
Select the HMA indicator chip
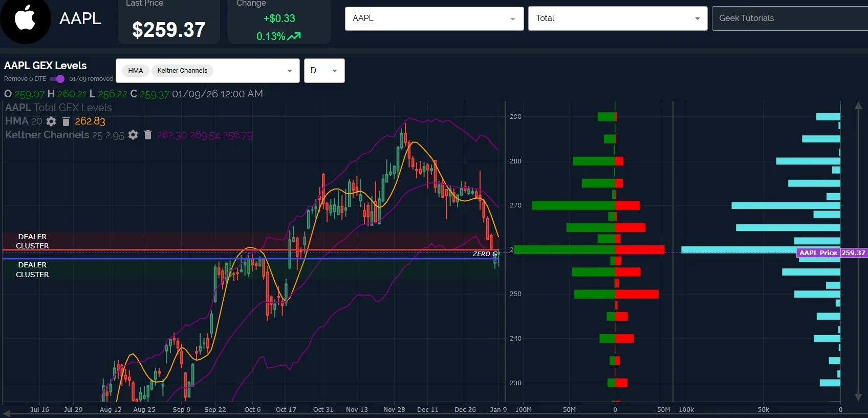(136, 71)
